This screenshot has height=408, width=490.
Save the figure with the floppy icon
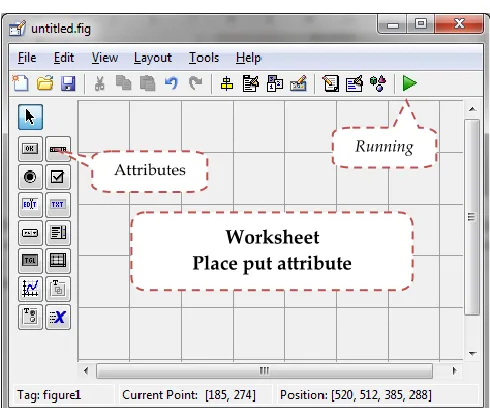[68, 84]
